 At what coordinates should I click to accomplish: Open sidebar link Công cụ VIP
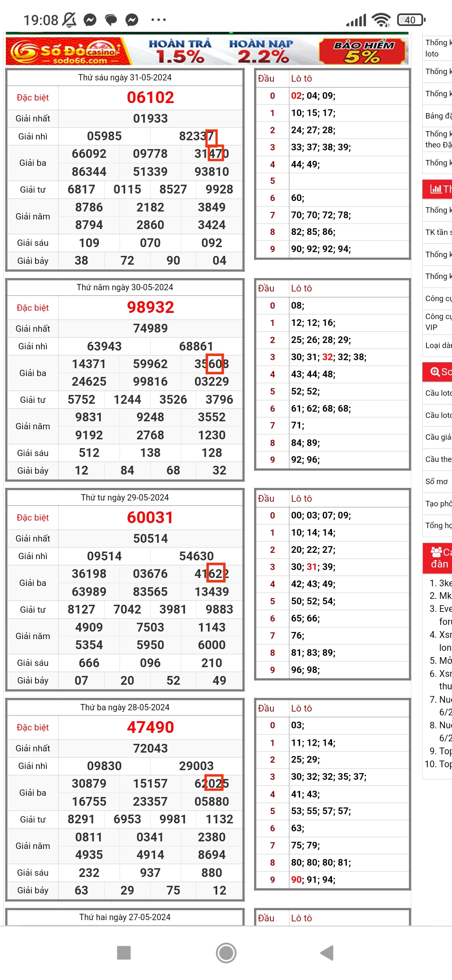pos(438,322)
